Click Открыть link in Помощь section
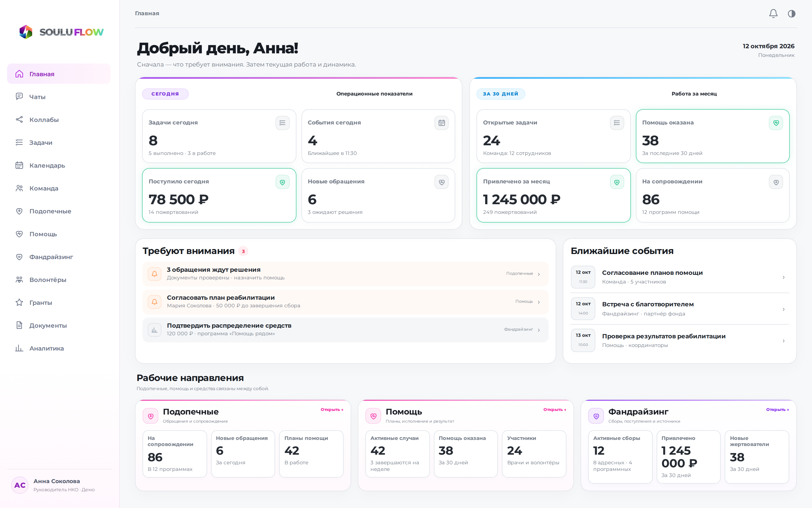 point(555,409)
